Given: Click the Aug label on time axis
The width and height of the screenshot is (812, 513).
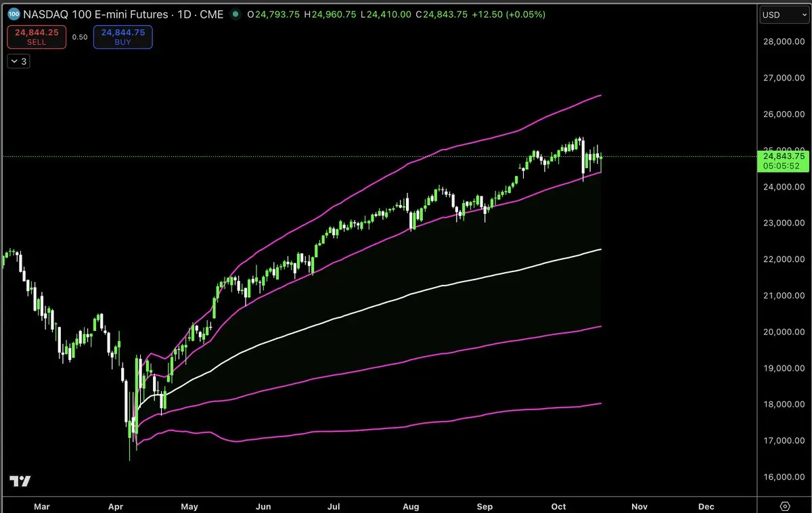Looking at the screenshot, I should coord(411,506).
